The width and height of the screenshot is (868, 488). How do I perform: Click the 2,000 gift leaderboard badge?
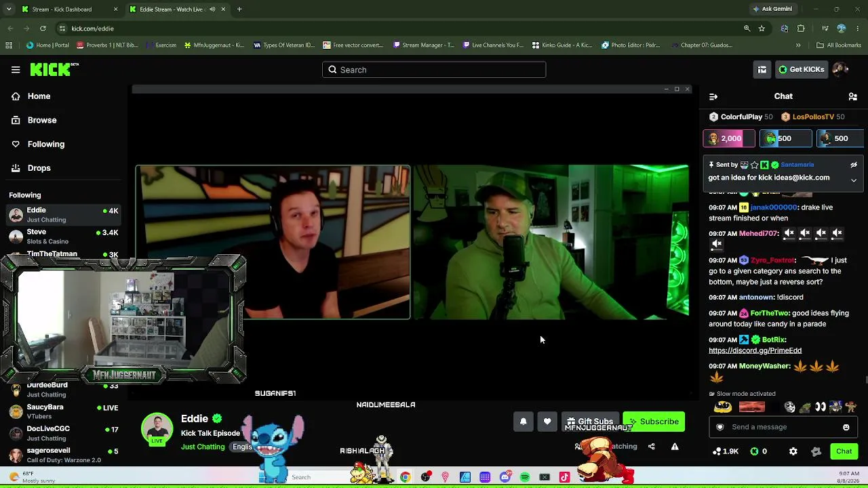(x=729, y=138)
